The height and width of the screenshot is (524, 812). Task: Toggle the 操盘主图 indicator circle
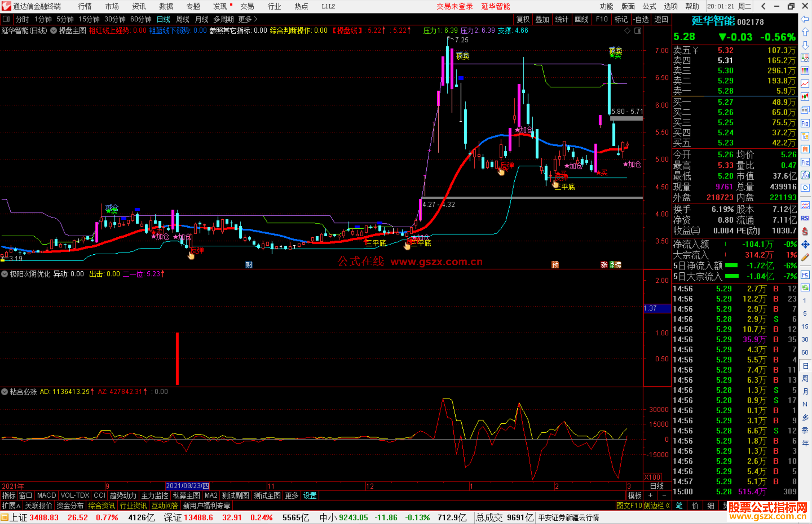pos(54,31)
